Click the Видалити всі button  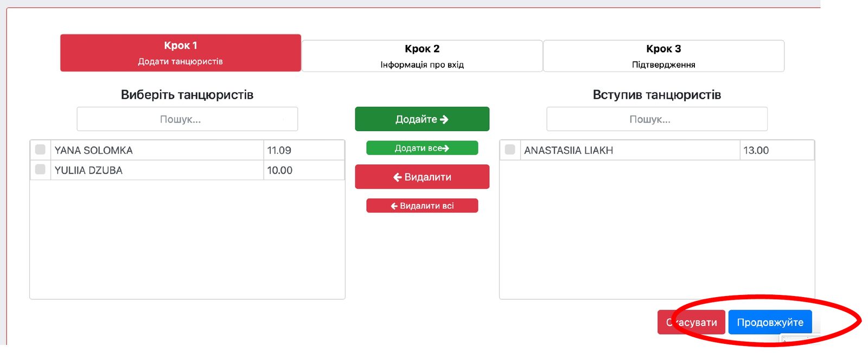coord(422,206)
